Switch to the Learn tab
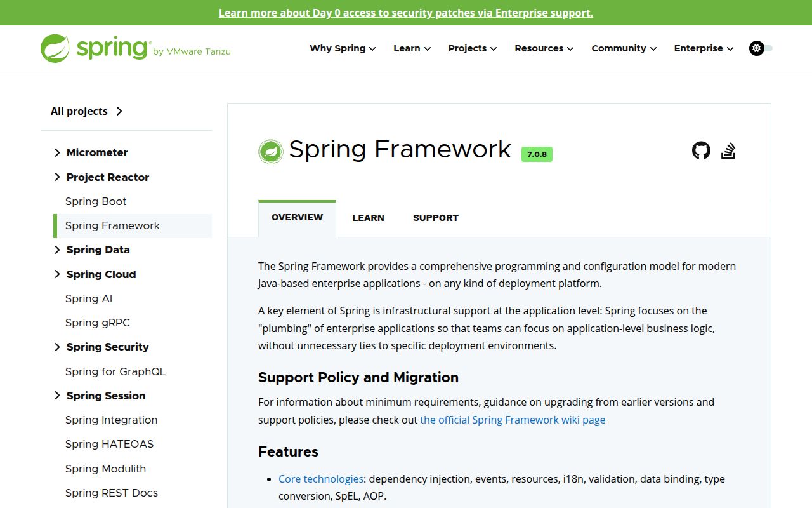The height and width of the screenshot is (508, 812). tap(368, 218)
